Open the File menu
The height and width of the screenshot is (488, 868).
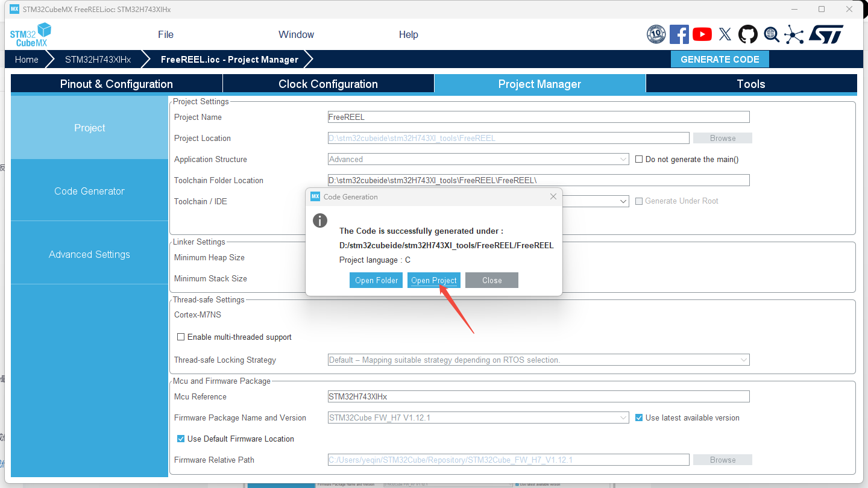click(x=166, y=34)
